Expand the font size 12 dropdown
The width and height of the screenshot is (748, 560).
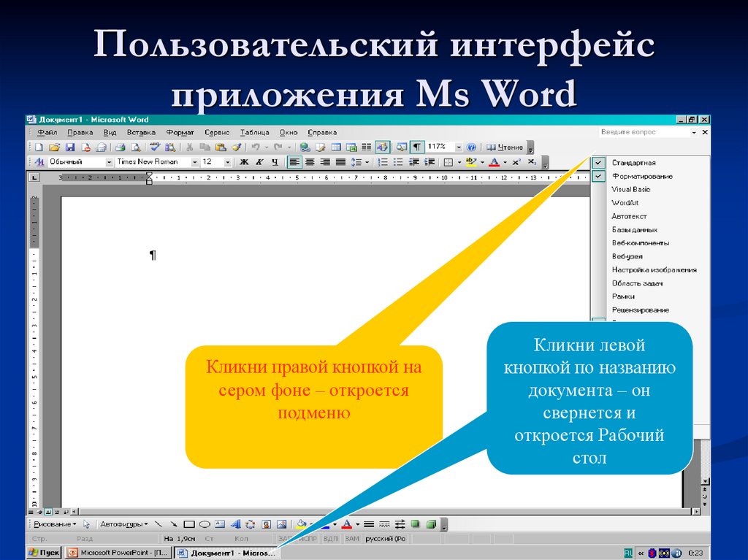point(227,162)
